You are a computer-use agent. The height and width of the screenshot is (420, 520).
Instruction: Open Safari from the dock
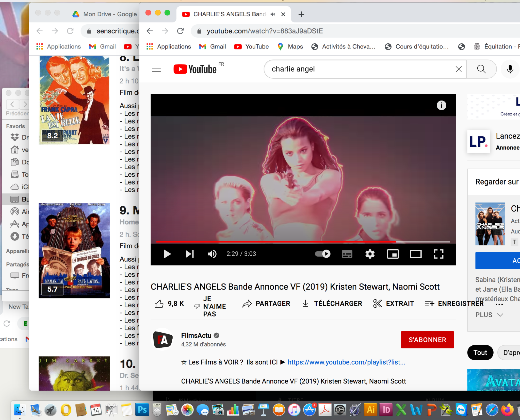(492, 409)
